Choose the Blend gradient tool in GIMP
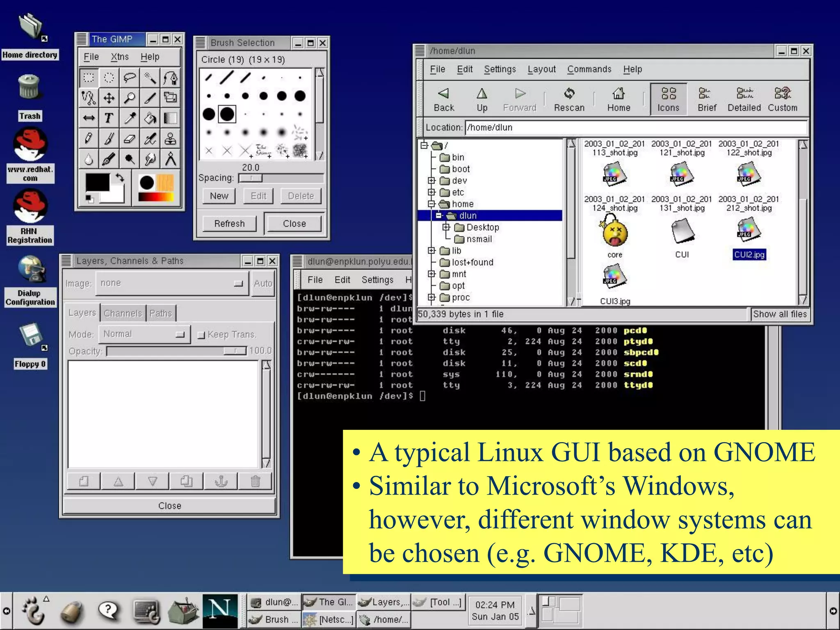This screenshot has height=630, width=840. pyautogui.click(x=170, y=119)
